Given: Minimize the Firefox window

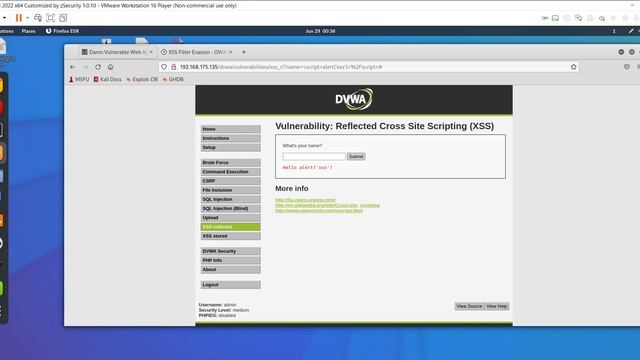Looking at the screenshot, I should 621,52.
